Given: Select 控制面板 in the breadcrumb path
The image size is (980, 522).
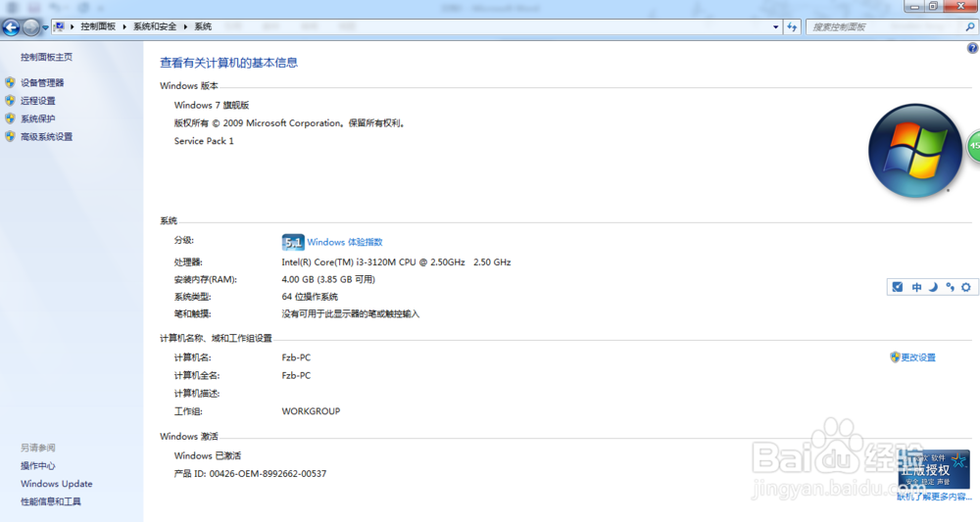Looking at the screenshot, I should pyautogui.click(x=98, y=26).
